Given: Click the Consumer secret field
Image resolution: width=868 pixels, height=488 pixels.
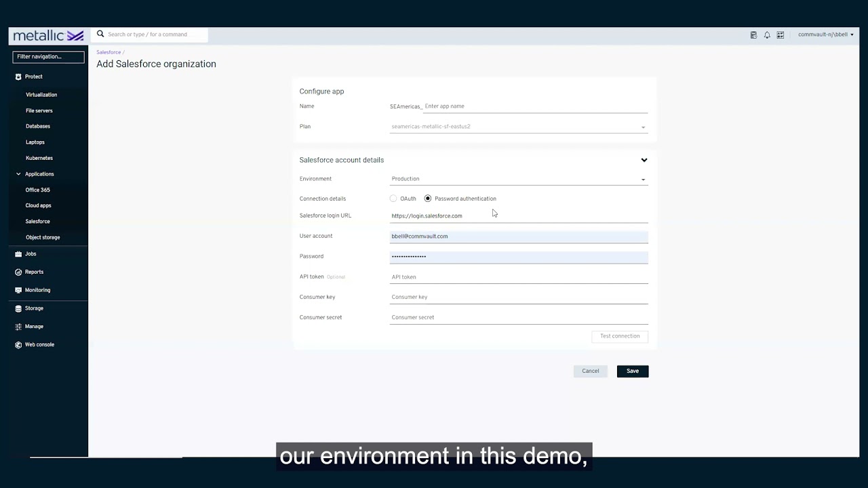Looking at the screenshot, I should pos(519,317).
